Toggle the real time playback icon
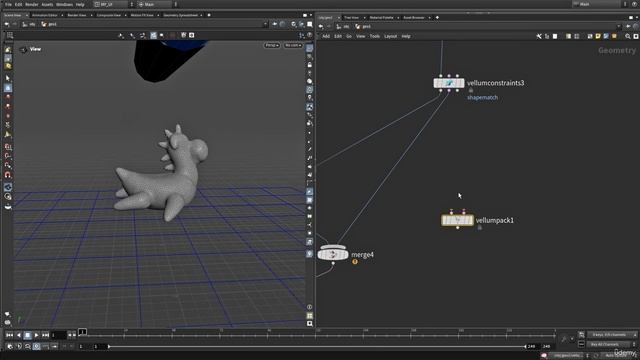 (36, 347)
